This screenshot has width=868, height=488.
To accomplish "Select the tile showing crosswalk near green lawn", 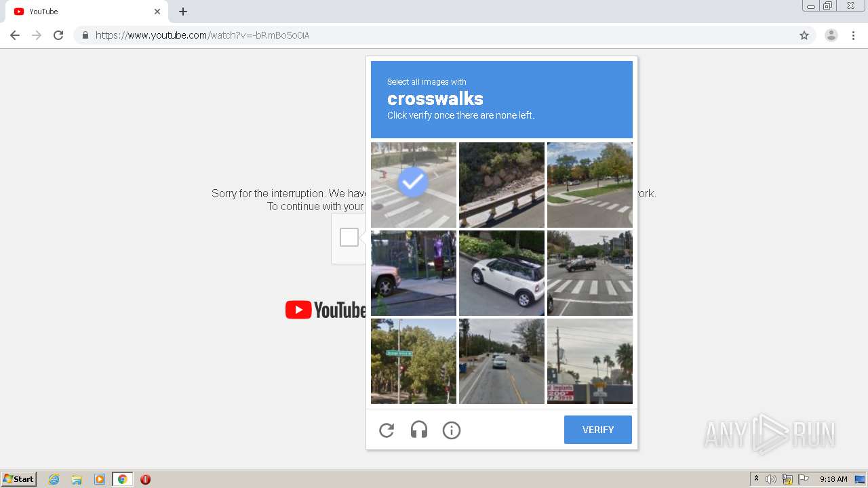I will [590, 185].
